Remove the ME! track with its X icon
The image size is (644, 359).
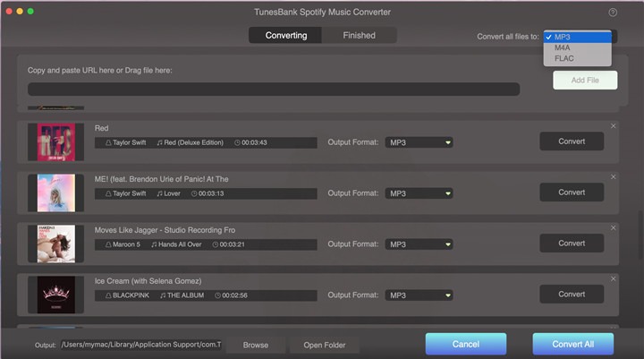pyautogui.click(x=613, y=177)
